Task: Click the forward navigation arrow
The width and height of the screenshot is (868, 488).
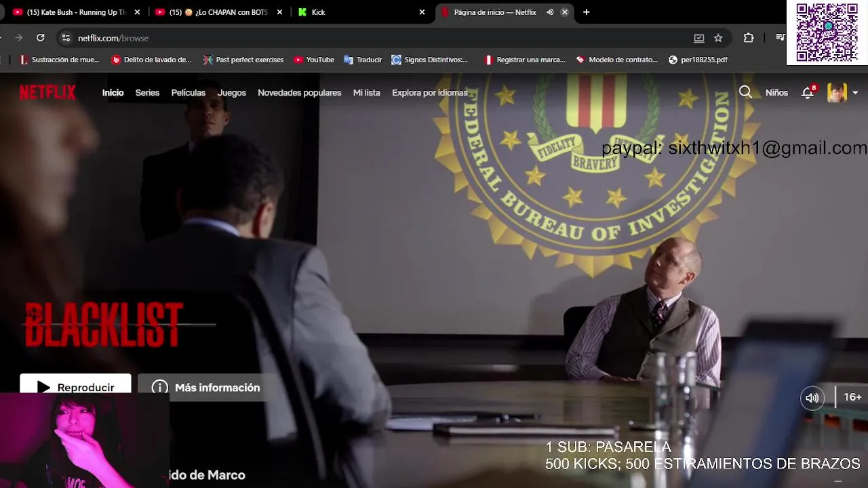Action: pyautogui.click(x=18, y=38)
